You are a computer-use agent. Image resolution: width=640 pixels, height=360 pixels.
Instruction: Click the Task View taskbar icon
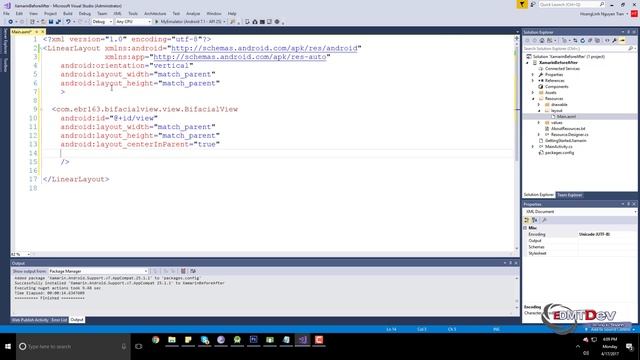[x=139, y=347]
